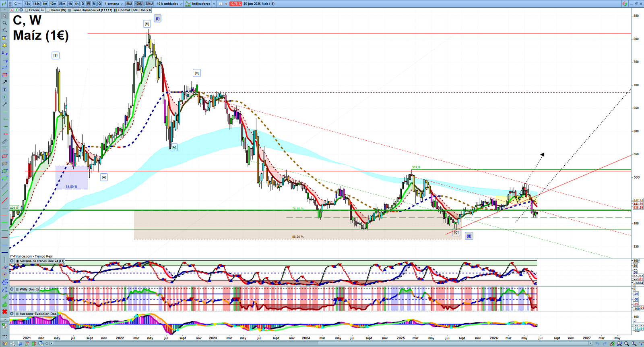
Task: Click the horizontal time scrollbar track
Action: click(x=322, y=343)
